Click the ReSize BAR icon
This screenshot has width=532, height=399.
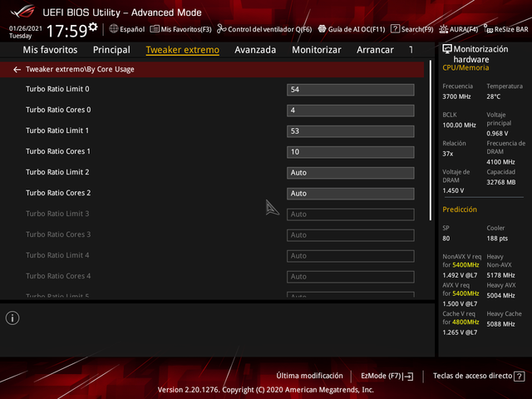click(x=488, y=29)
